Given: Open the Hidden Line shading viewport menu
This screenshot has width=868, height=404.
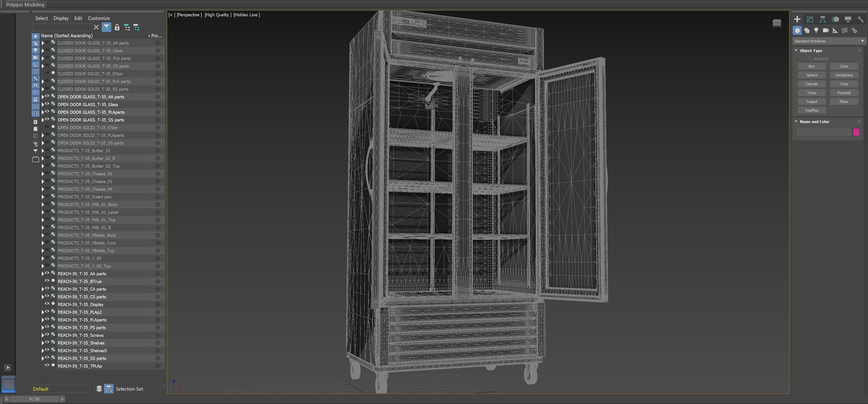Looking at the screenshot, I should click(246, 15).
